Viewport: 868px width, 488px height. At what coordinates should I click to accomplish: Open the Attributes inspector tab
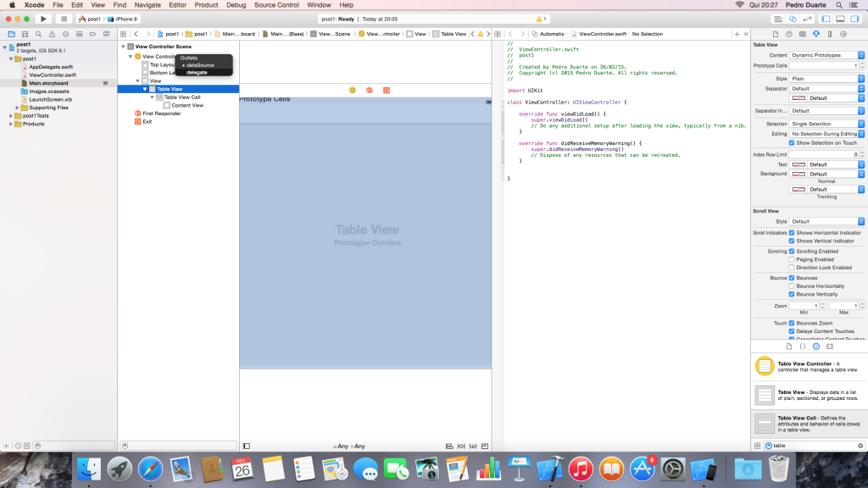click(815, 34)
